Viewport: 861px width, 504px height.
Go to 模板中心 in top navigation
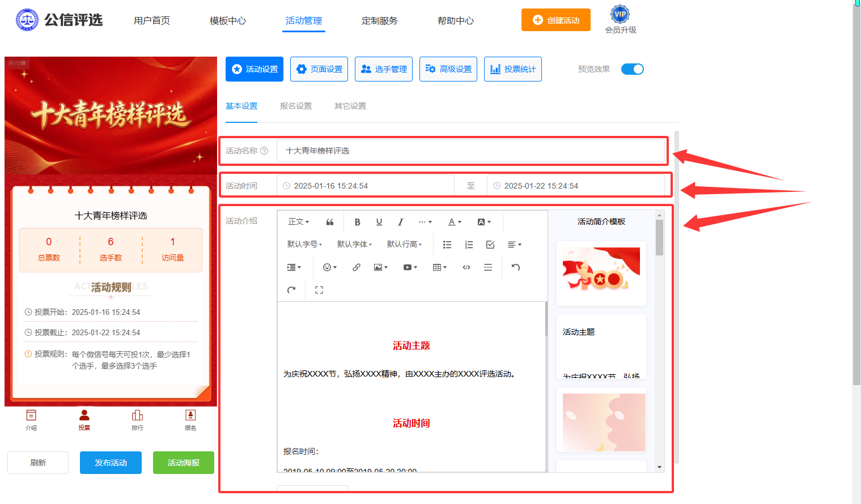[228, 21]
